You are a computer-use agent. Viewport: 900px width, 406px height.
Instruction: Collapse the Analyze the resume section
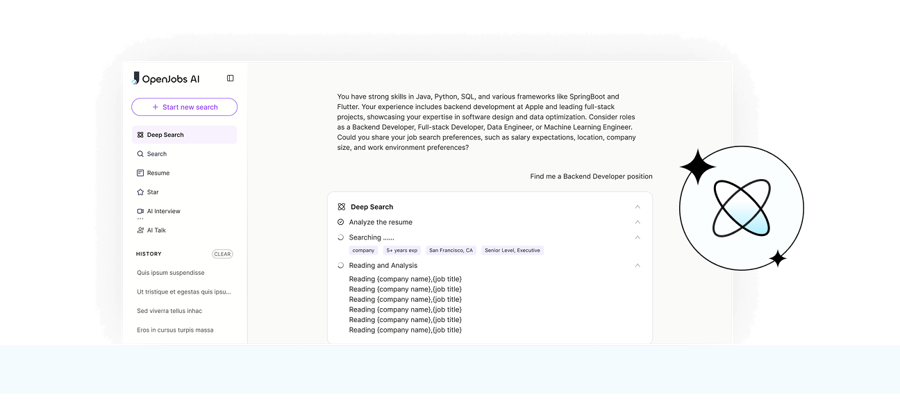click(638, 222)
